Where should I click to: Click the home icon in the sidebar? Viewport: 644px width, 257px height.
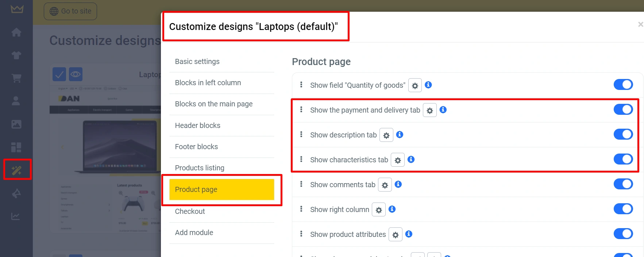click(x=16, y=33)
